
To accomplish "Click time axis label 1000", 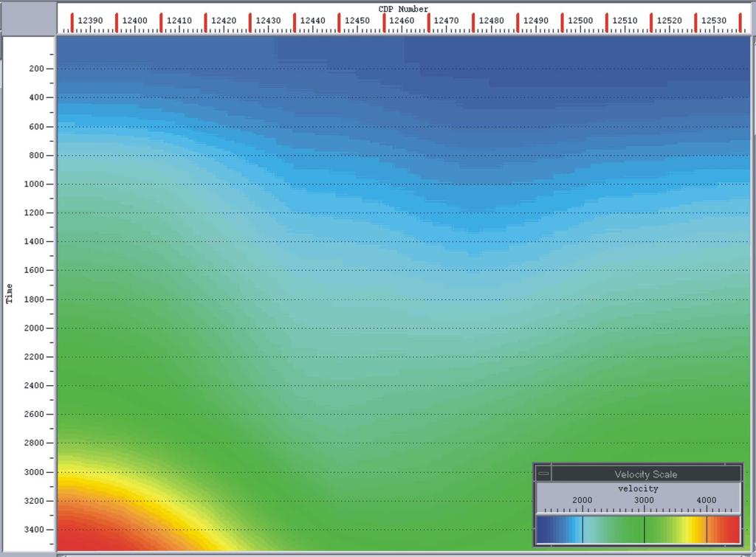I will tap(34, 184).
